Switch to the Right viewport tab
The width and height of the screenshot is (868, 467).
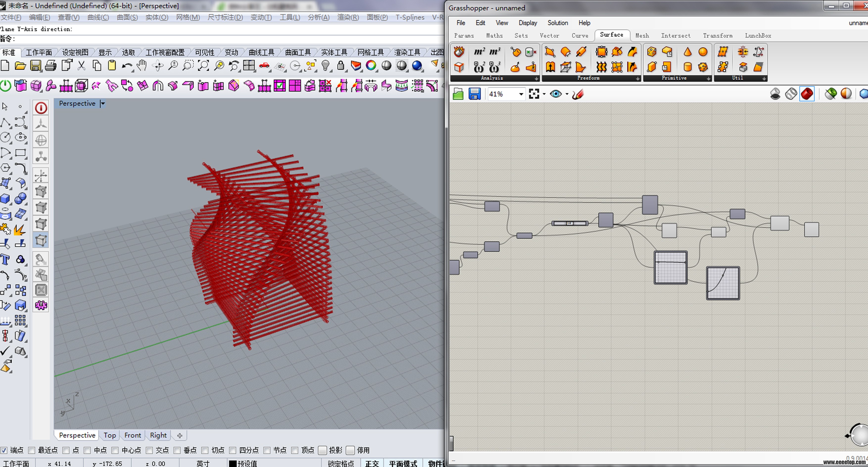(158, 435)
